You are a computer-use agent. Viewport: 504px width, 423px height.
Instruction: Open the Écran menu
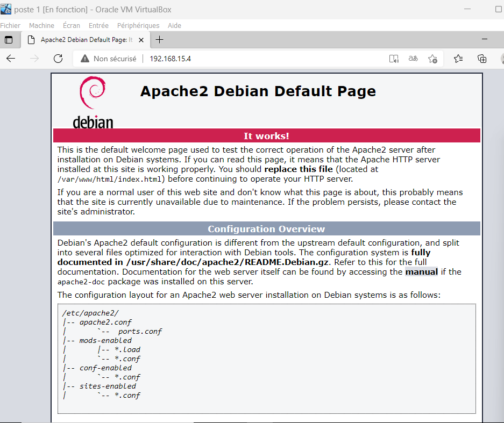coord(71,25)
